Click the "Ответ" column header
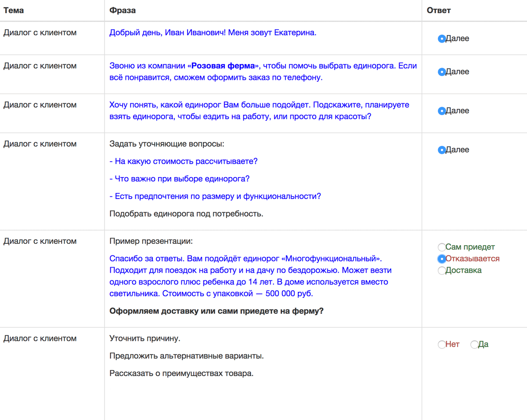 click(439, 11)
